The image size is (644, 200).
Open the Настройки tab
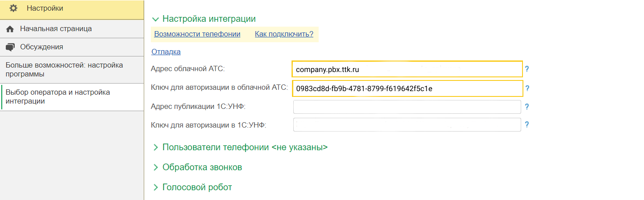(x=45, y=8)
